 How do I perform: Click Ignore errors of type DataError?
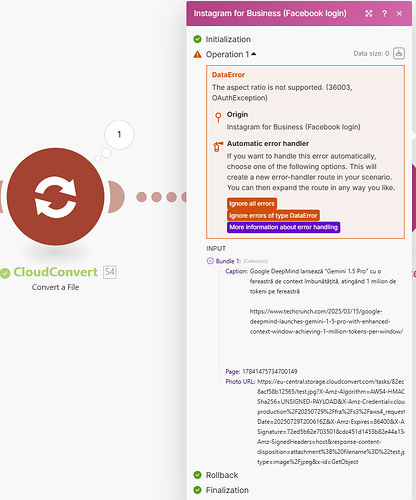[273, 215]
